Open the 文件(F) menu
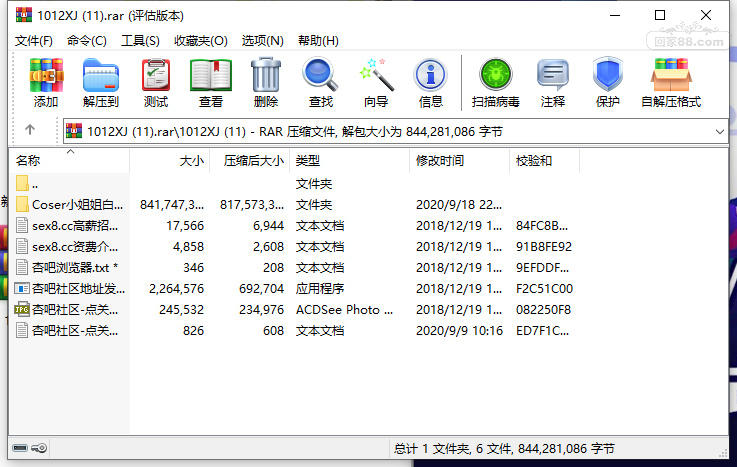737x467 pixels. 33,41
